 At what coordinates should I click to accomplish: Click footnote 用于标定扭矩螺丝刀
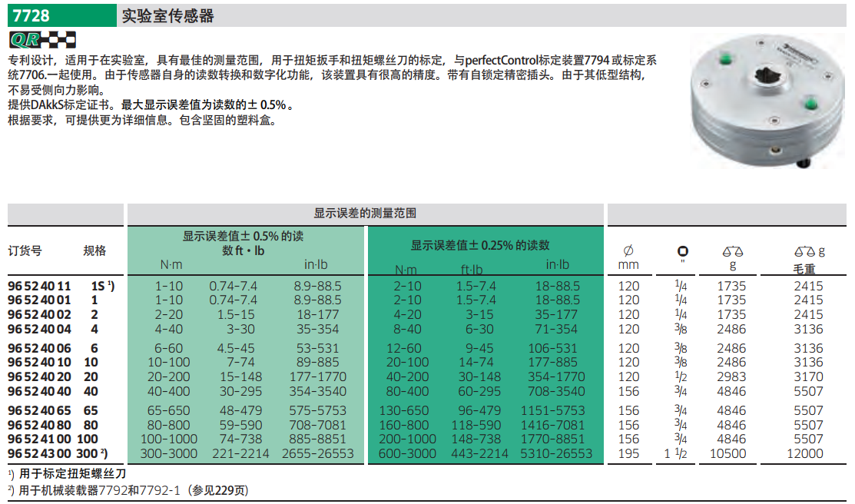pyautogui.click(x=72, y=474)
